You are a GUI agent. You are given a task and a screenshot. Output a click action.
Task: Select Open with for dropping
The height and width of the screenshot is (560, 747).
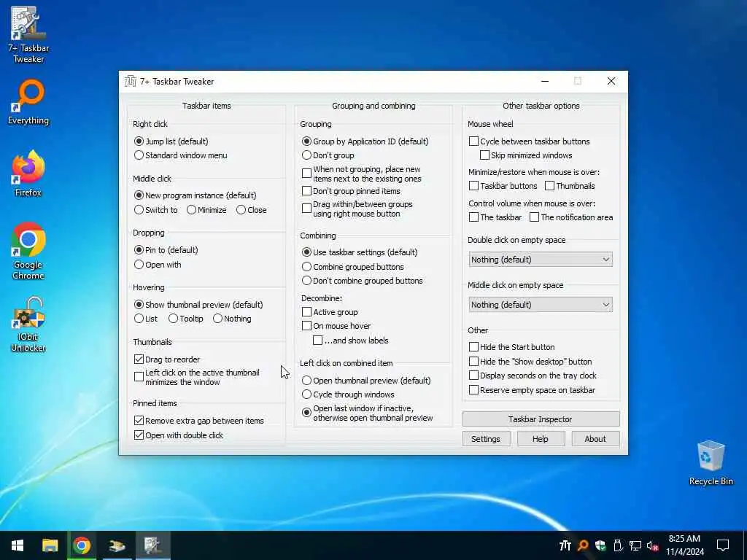pos(158,265)
